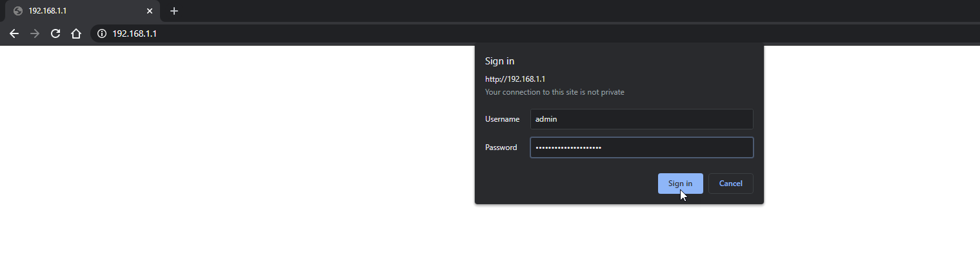
Task: Click the globe favicon on the tab
Action: pos(18,11)
